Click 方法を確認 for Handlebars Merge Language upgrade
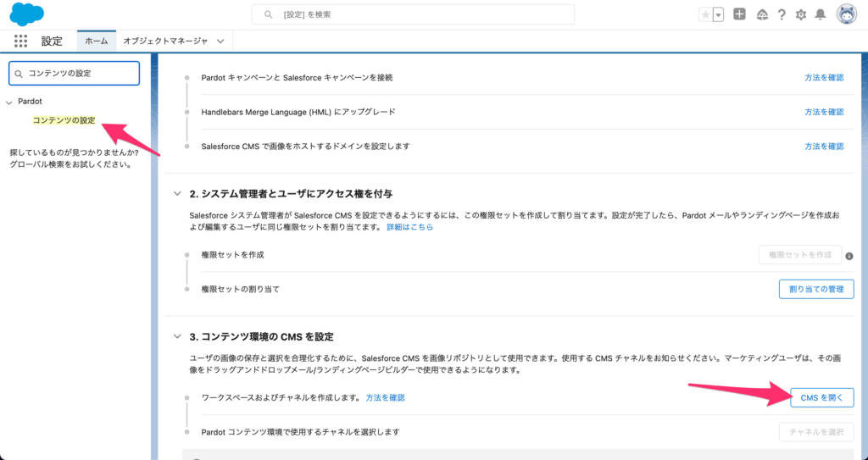 click(x=824, y=112)
